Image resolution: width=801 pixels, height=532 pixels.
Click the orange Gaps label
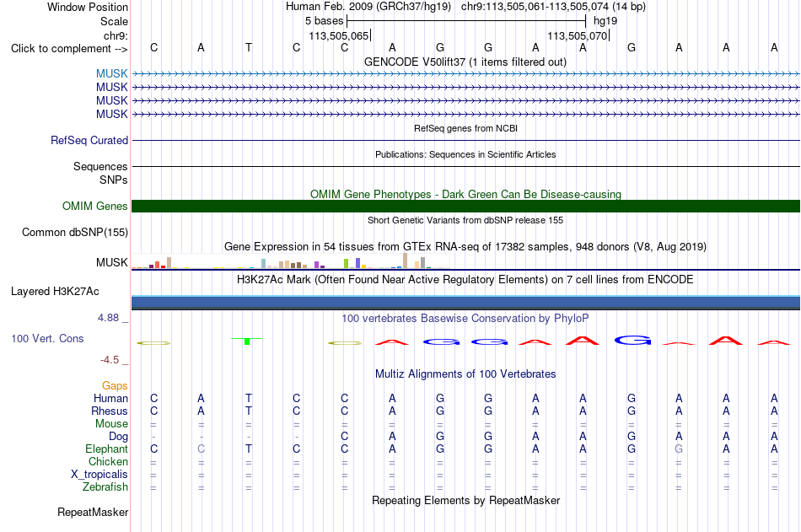click(115, 386)
